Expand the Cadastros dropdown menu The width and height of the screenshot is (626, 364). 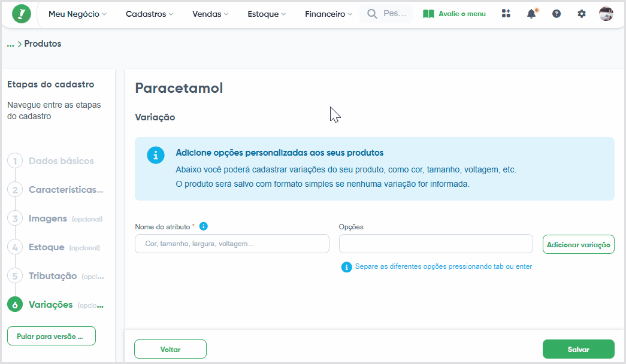149,14
